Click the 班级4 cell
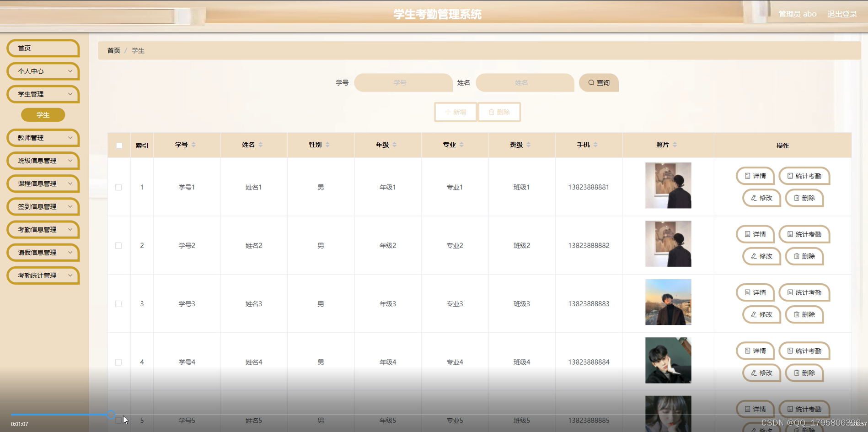This screenshot has height=432, width=868. coord(522,362)
